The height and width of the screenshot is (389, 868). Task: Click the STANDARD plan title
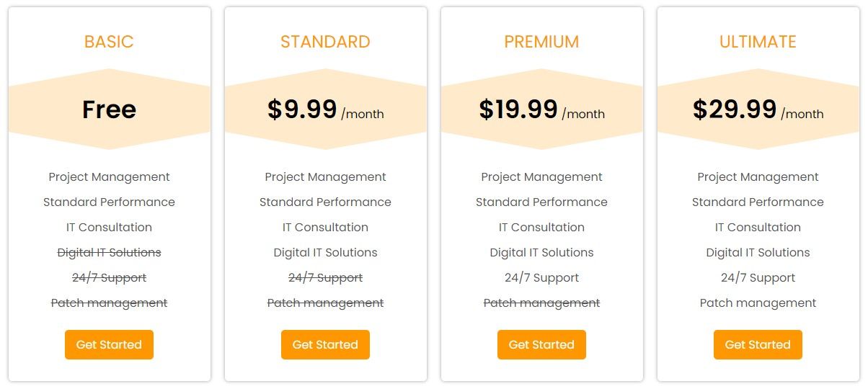[325, 42]
